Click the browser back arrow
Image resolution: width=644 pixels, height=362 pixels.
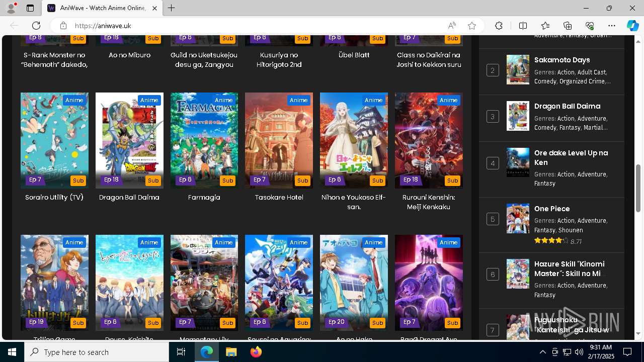pyautogui.click(x=14, y=26)
